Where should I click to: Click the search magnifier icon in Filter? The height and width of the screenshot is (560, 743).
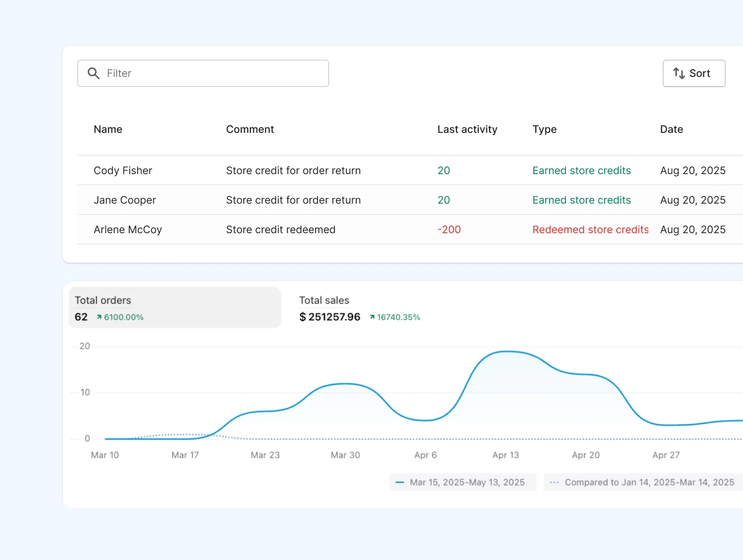(x=94, y=73)
